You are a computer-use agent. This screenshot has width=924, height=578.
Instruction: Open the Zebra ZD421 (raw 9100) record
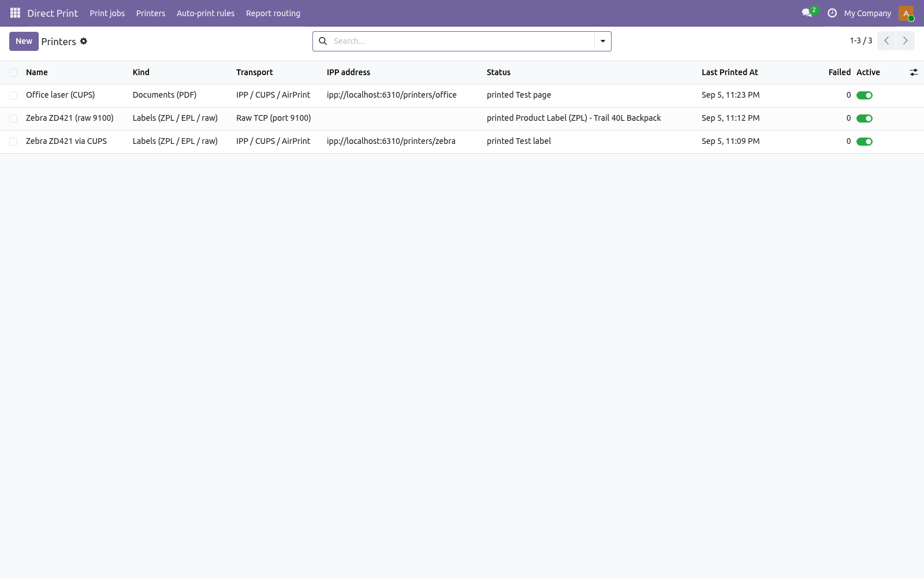(x=70, y=118)
